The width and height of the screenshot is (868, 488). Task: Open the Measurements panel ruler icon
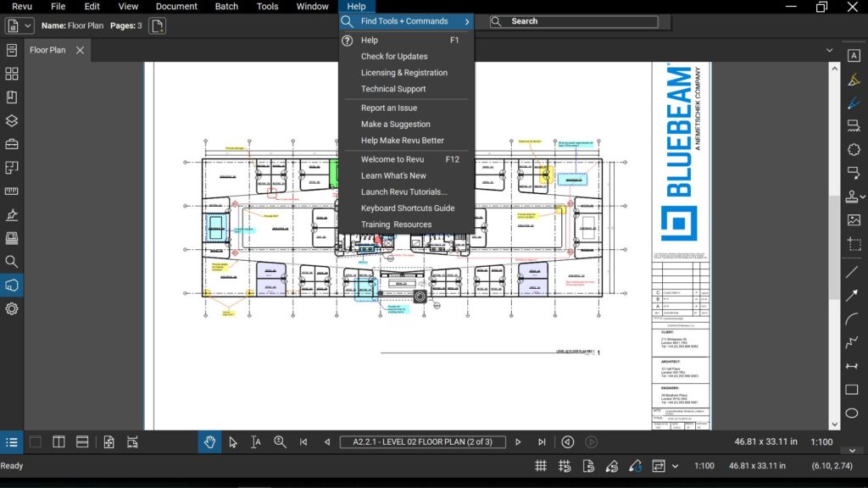pyautogui.click(x=12, y=191)
